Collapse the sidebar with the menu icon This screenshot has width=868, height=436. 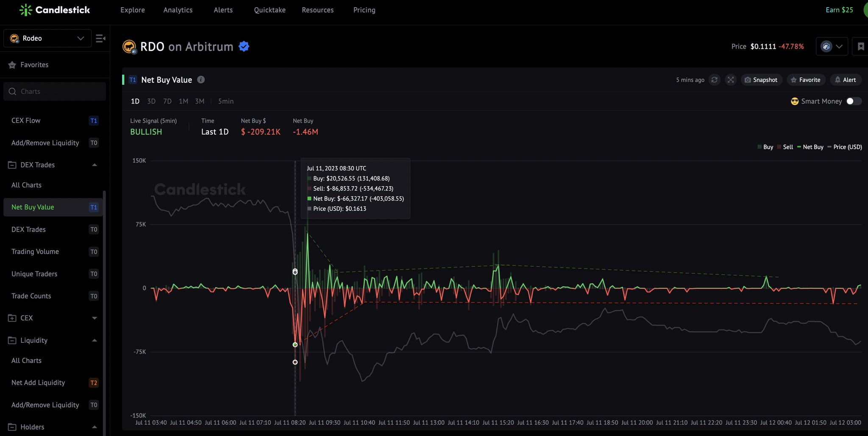pos(100,39)
